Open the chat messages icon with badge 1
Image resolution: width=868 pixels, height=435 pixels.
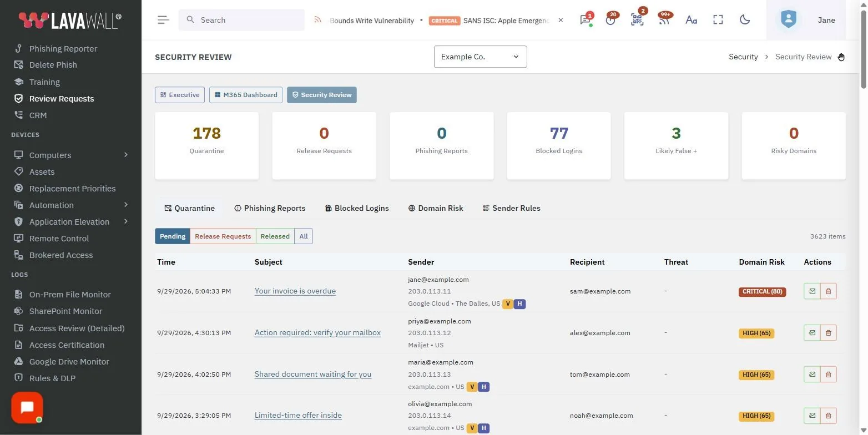(x=585, y=20)
